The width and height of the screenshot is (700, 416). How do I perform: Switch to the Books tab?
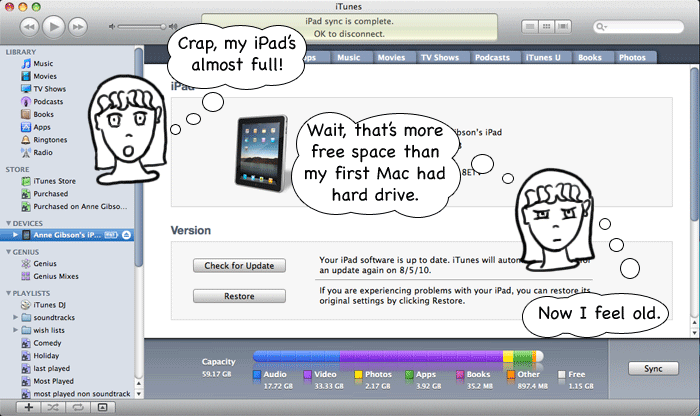[590, 57]
